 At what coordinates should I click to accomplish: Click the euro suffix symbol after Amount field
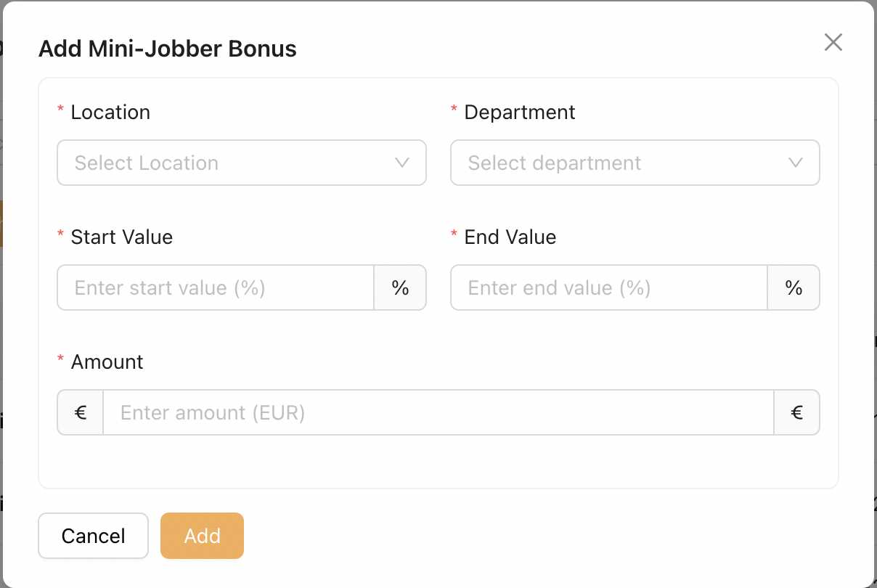coord(796,413)
